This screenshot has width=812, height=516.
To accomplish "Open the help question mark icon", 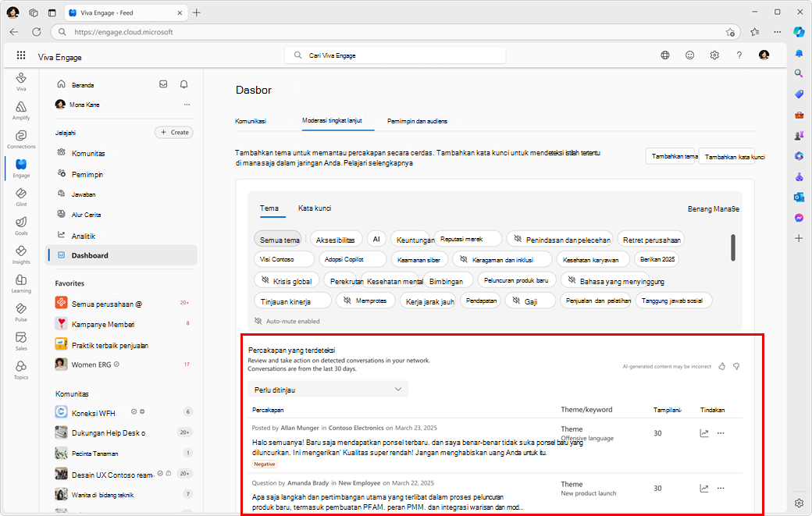I will 739,55.
